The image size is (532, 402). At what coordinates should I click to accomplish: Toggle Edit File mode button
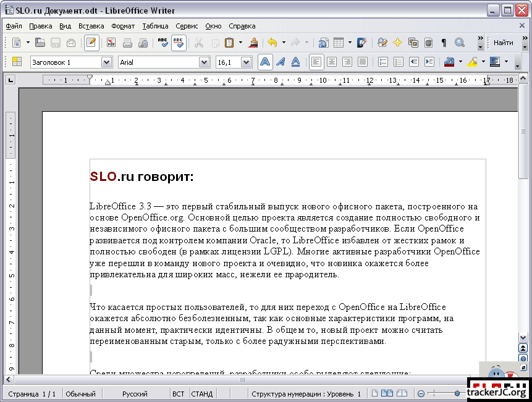pos(91,43)
